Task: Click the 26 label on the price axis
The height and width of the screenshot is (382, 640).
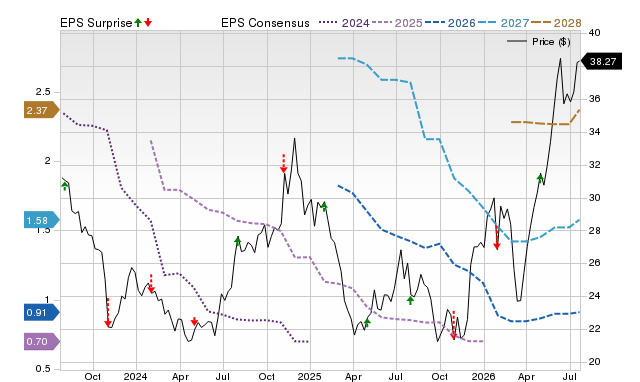Action: (595, 263)
